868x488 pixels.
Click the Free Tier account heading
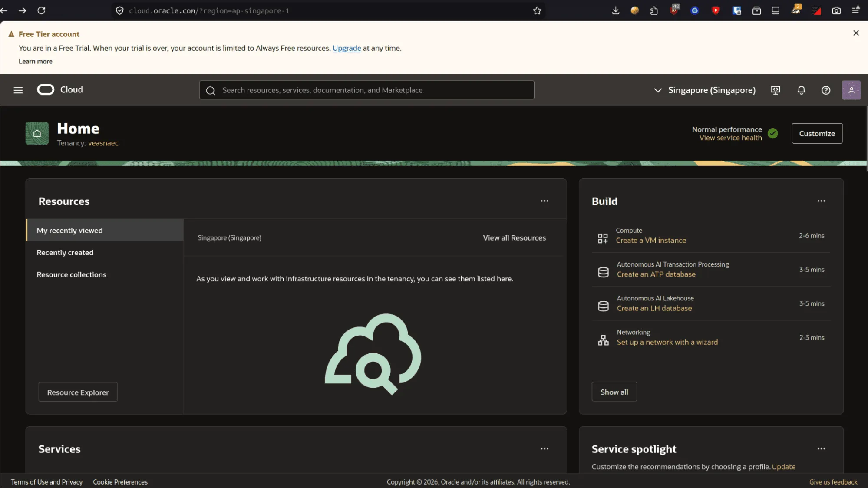[49, 34]
